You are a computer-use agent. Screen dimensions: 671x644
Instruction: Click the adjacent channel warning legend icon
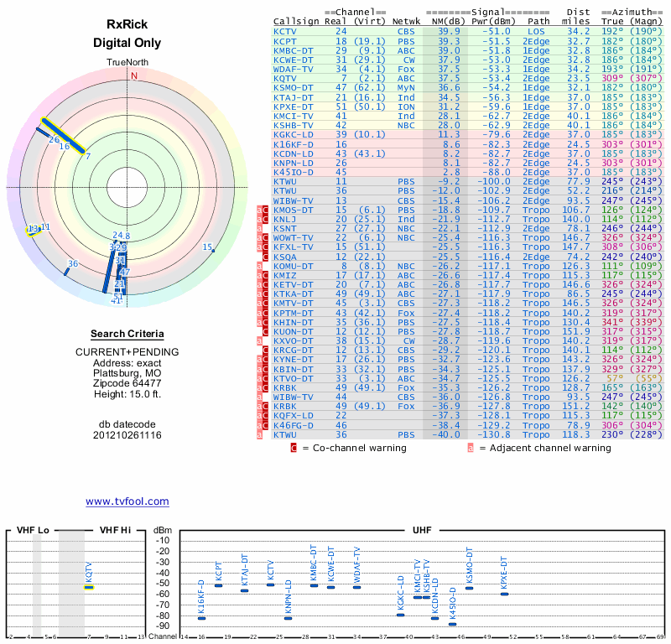click(471, 448)
